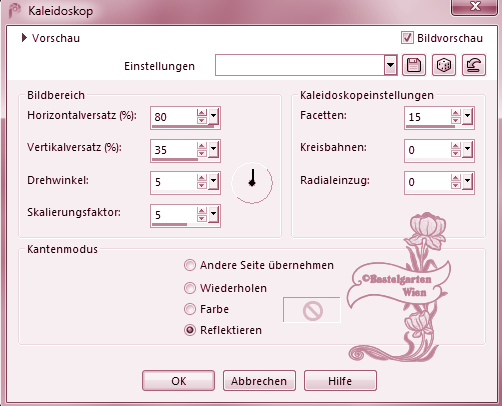Image resolution: width=502 pixels, height=406 pixels.
Task: Click the Drehwinkel value input field
Action: tap(173, 182)
